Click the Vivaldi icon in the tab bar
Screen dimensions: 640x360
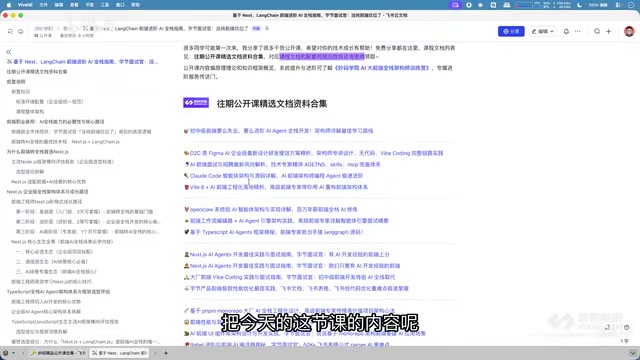point(5,353)
